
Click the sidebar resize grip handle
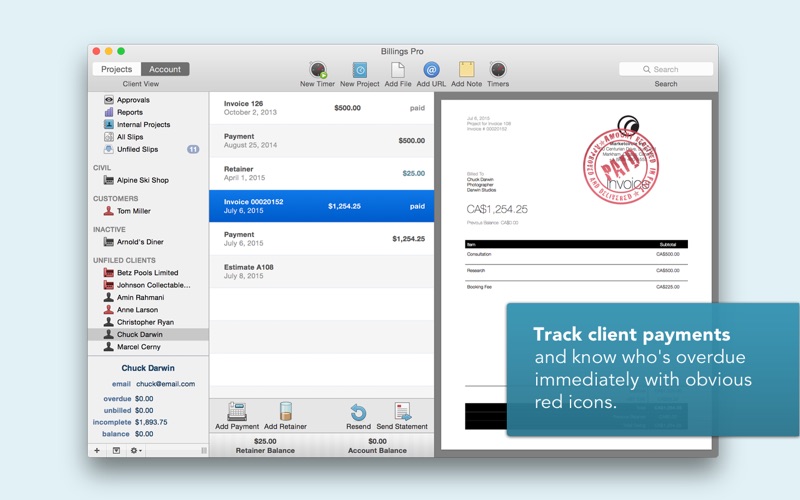[204, 451]
